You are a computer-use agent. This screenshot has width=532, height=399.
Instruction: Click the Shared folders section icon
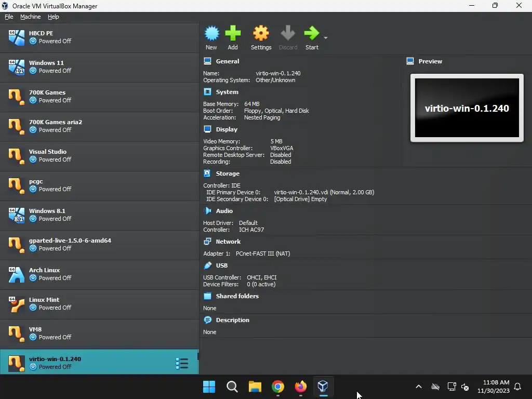(x=208, y=296)
